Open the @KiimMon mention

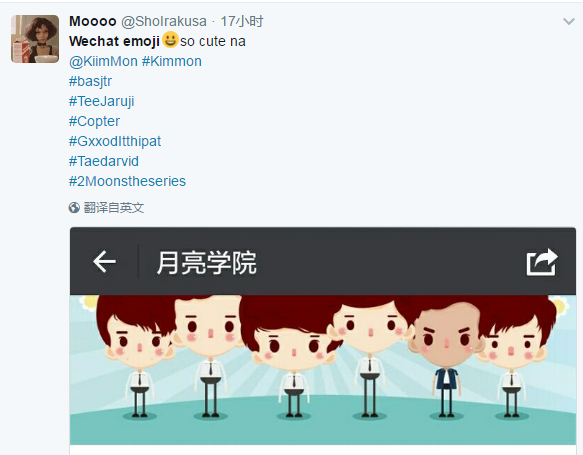(x=103, y=61)
